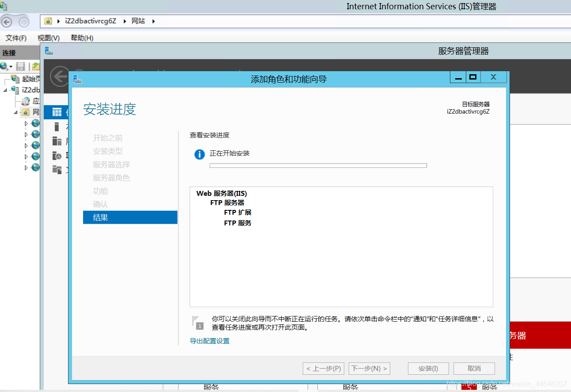Viewport: 571px width, 392px height.
Task: Select Web 服务器(IIS) in the install list
Action: click(x=221, y=194)
